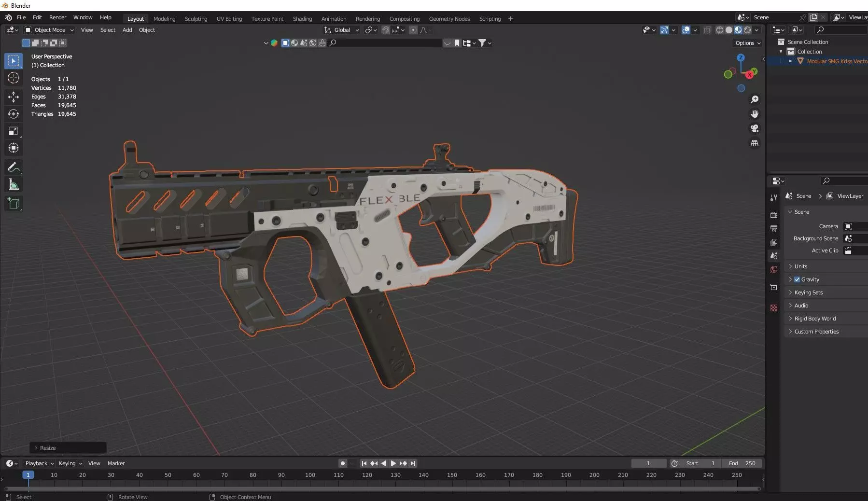This screenshot has width=868, height=501.
Task: Toggle the Gravity checkbox
Action: click(797, 279)
